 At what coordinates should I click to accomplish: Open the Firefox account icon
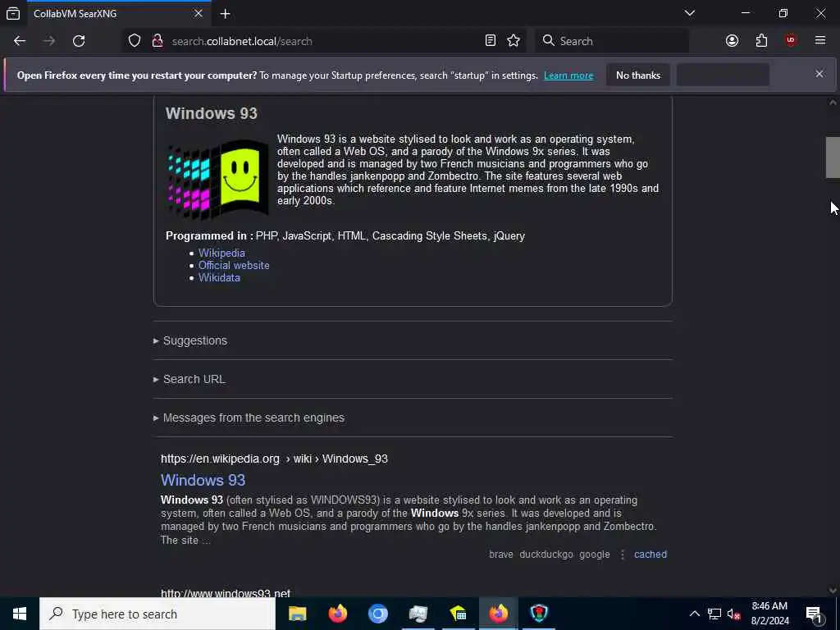732,41
